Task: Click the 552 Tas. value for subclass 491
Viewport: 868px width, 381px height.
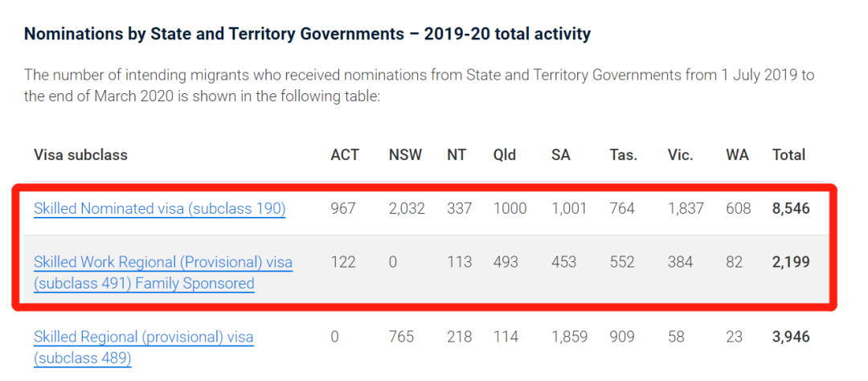Action: pyautogui.click(x=622, y=262)
